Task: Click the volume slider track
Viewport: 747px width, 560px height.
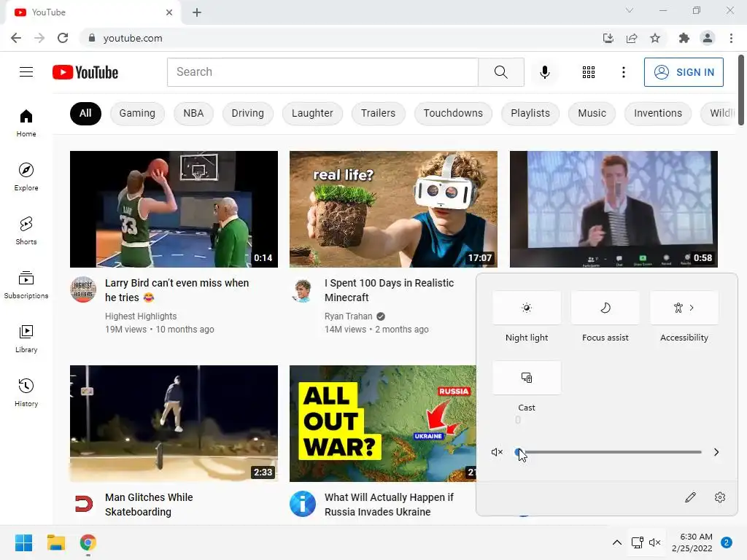Action: coord(608,452)
